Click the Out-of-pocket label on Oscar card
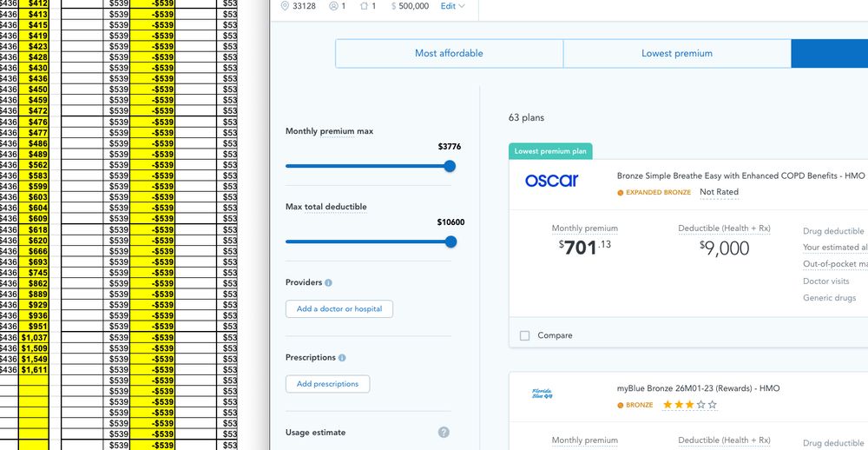Image resolution: width=868 pixels, height=450 pixels. pos(835,264)
